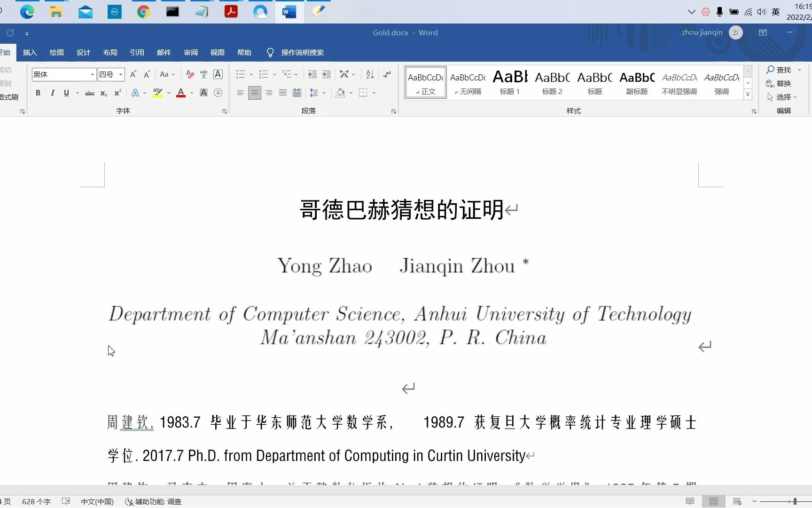The height and width of the screenshot is (508, 812).
Task: Toggle underline formatting
Action: tap(66, 93)
